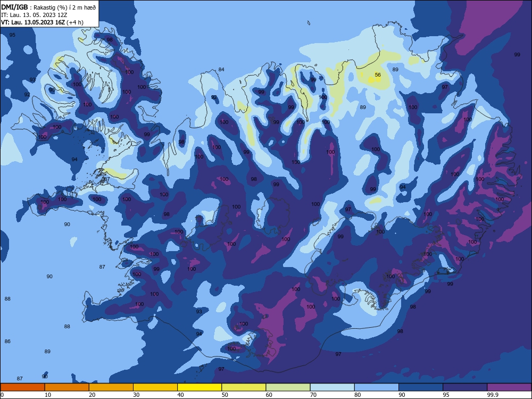This screenshot has height=399, width=532.
Task: Click the legend tick label '30'
Action: [x=136, y=395]
